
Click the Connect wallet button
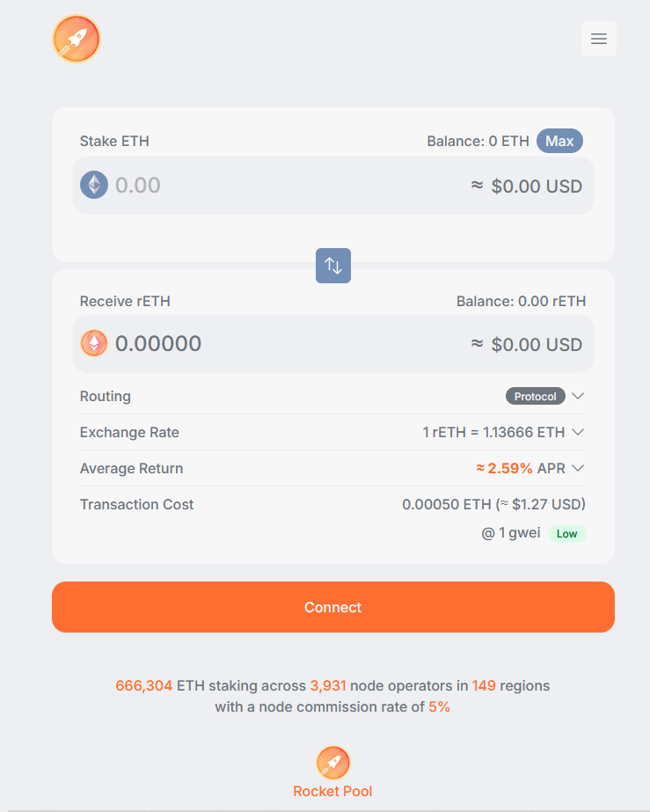pyautogui.click(x=333, y=607)
